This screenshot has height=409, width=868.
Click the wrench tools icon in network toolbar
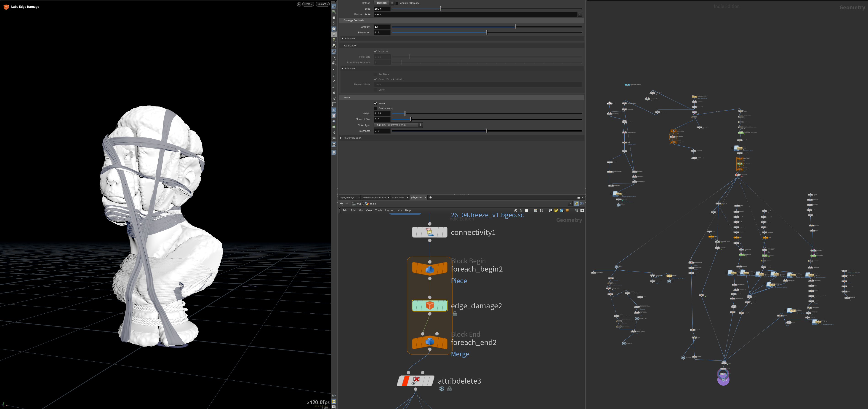515,210
